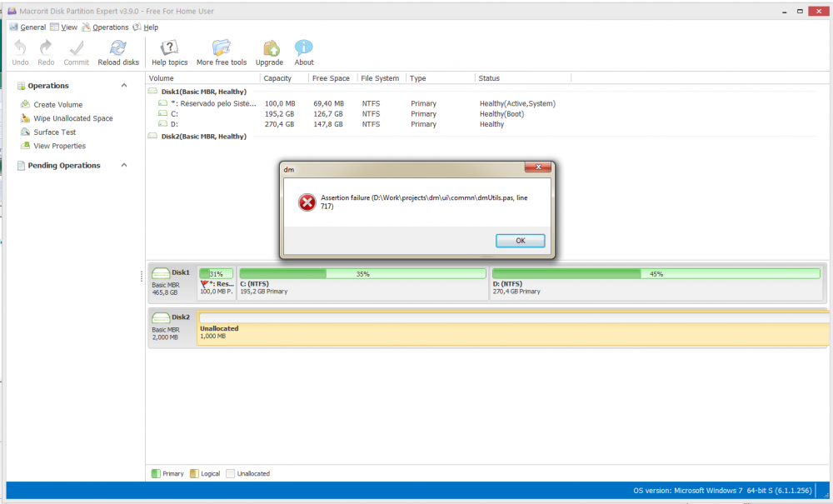Screen dimensions: 833x504
Task: Select the C: volume row in list
Action: (x=174, y=114)
